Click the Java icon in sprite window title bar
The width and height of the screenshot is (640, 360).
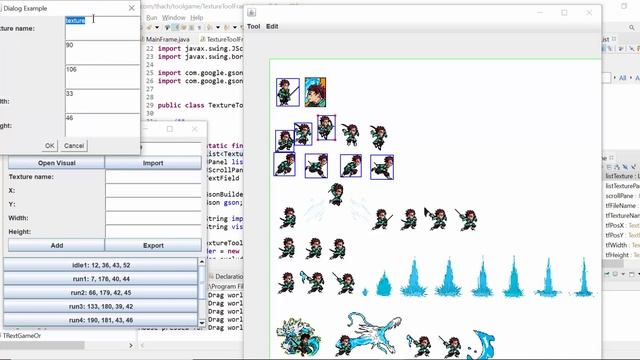click(x=252, y=13)
